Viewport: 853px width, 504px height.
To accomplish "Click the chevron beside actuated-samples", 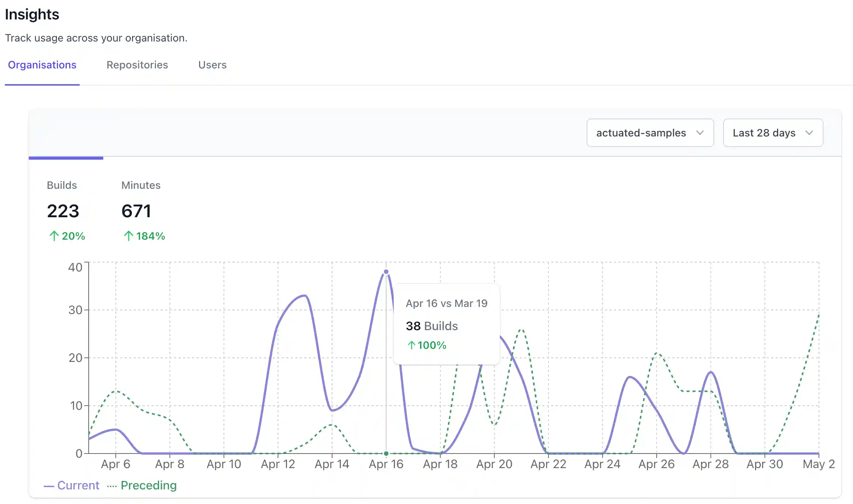I will point(700,133).
